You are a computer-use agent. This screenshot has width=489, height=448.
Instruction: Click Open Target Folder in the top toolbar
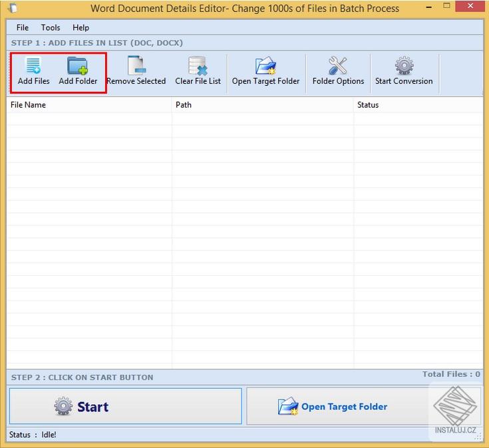(265, 72)
